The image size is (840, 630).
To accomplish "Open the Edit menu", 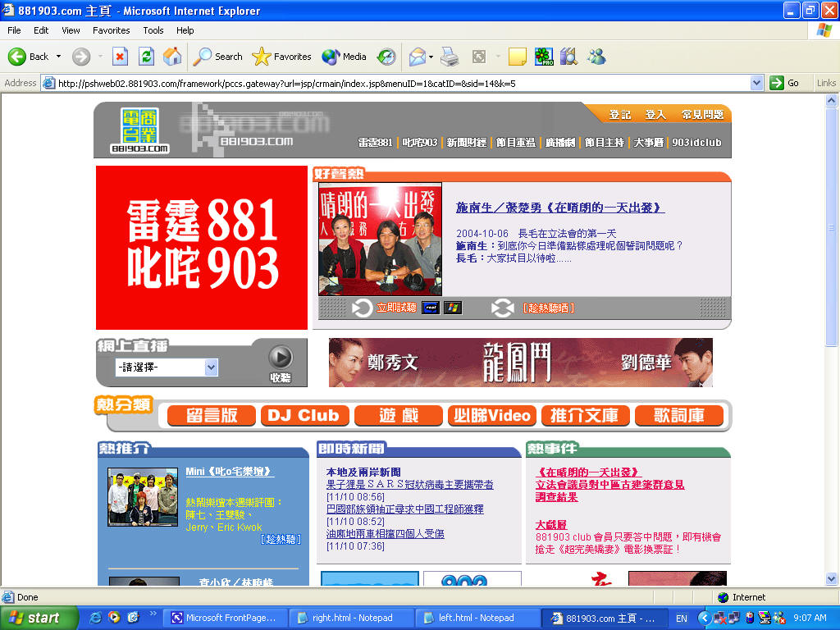I will [41, 30].
